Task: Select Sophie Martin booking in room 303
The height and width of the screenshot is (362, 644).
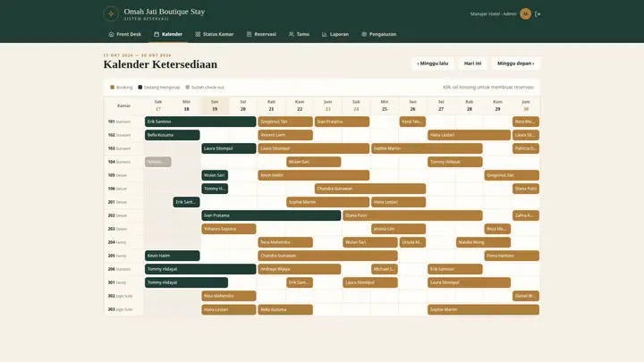Action: 483,309
